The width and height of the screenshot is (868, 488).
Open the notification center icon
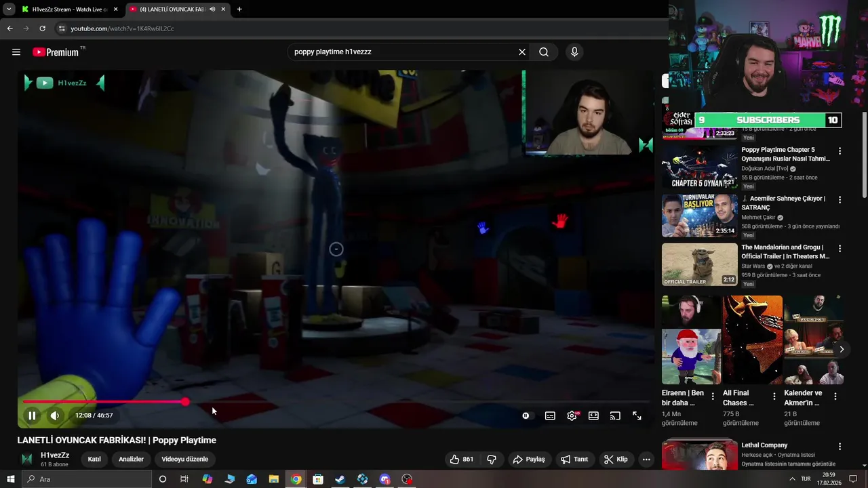(x=853, y=479)
